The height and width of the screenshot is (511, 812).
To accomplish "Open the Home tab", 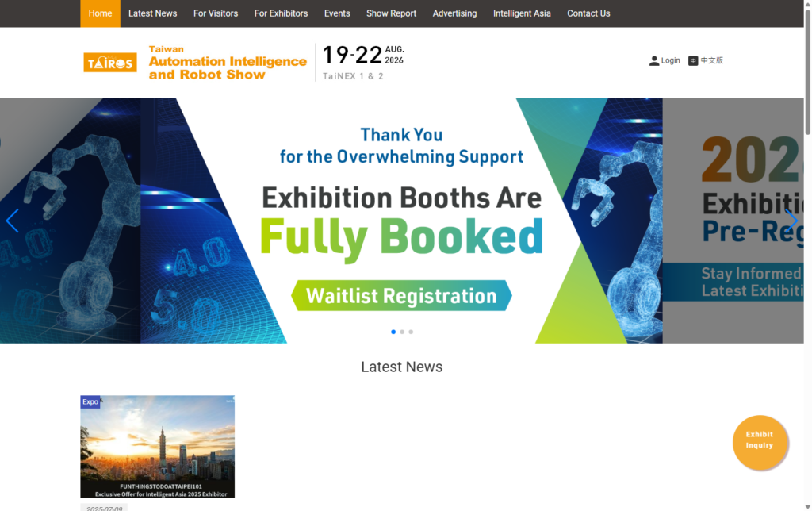I will pos(100,13).
